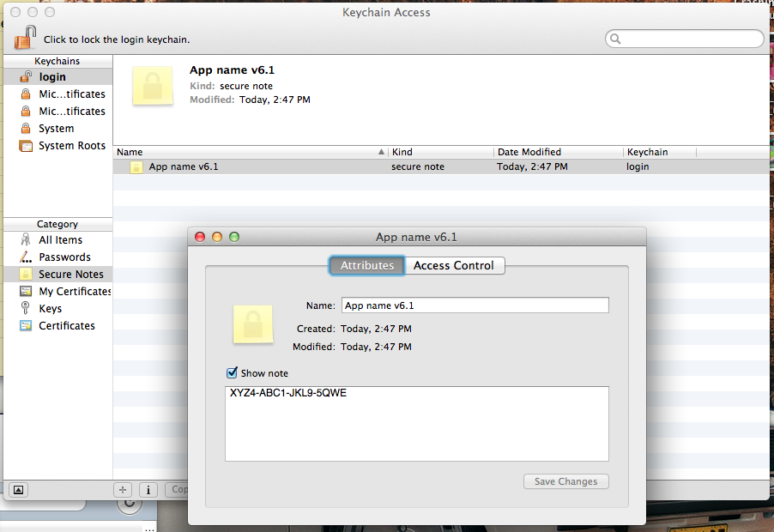Click the magnifier icon in search field
Image resolution: width=774 pixels, height=532 pixels.
pyautogui.click(x=615, y=39)
